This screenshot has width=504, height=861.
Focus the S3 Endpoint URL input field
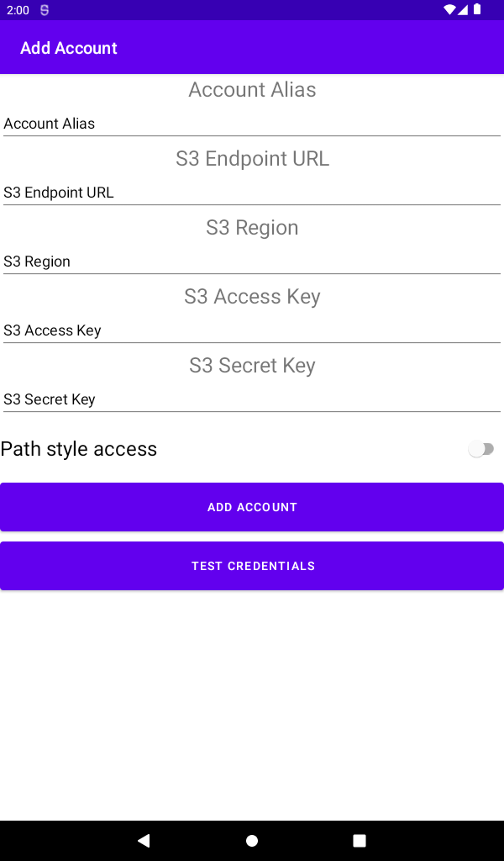point(252,193)
